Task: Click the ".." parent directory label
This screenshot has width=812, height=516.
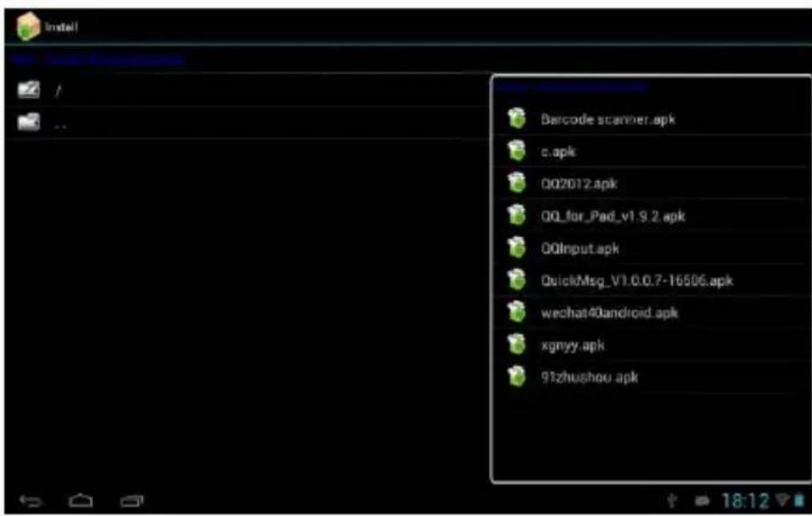Action: (60, 126)
